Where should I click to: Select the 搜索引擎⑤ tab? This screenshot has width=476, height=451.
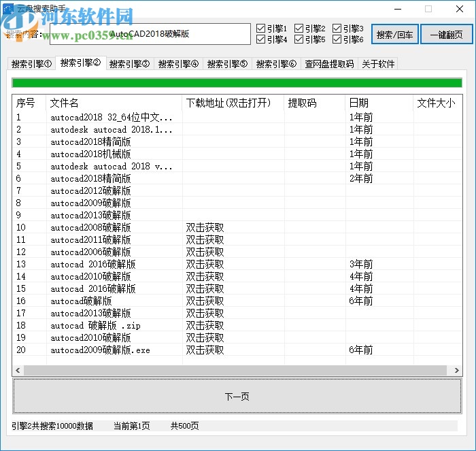click(x=227, y=64)
